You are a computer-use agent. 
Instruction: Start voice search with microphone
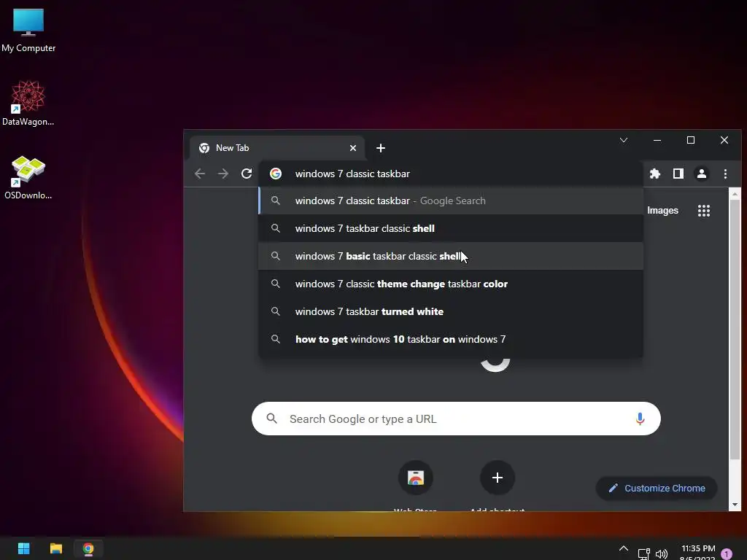tap(640, 419)
